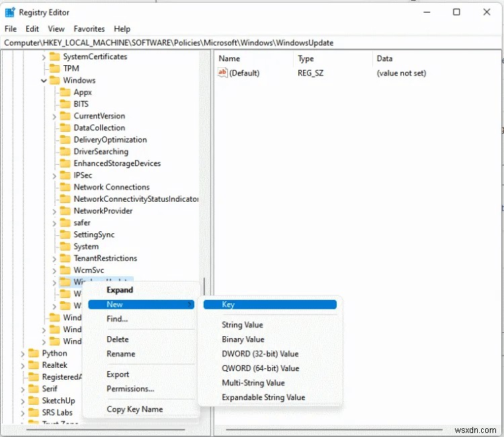This screenshot has height=437, width=504.
Task: Create a new Expandable String Value
Action: click(x=270, y=397)
